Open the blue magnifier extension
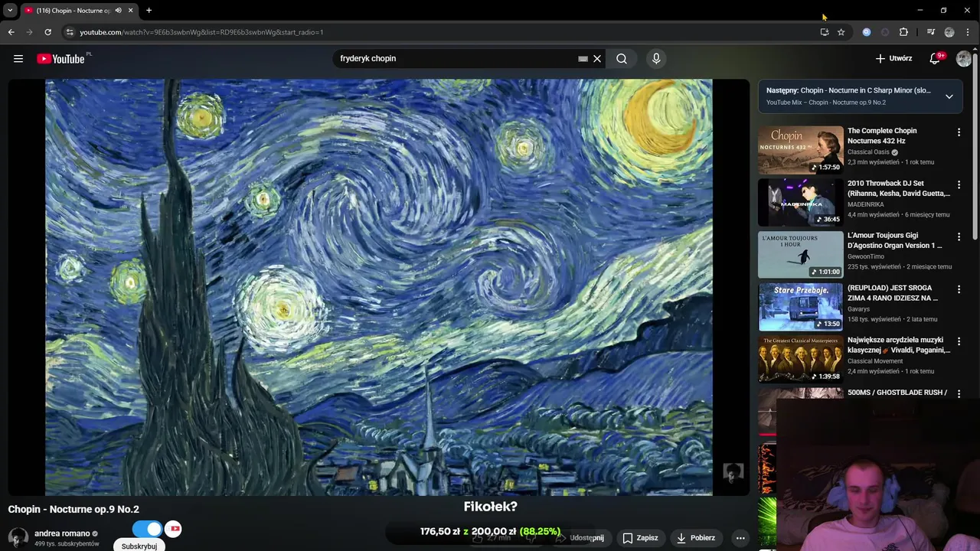The height and width of the screenshot is (551, 980). tap(867, 32)
